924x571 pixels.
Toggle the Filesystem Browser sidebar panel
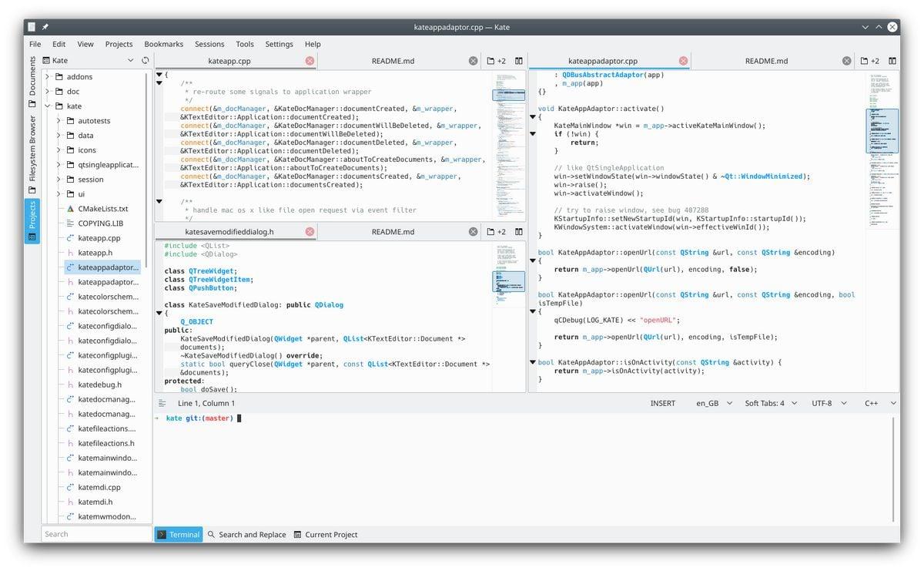point(32,154)
